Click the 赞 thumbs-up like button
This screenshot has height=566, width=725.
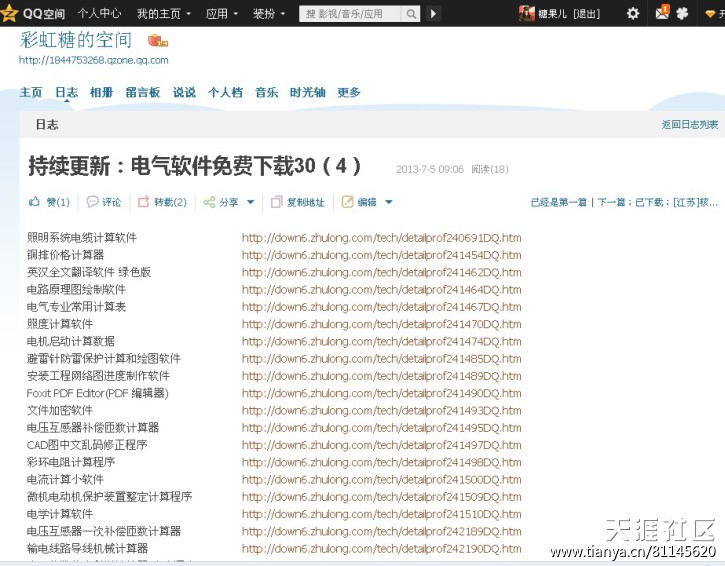click(x=34, y=202)
